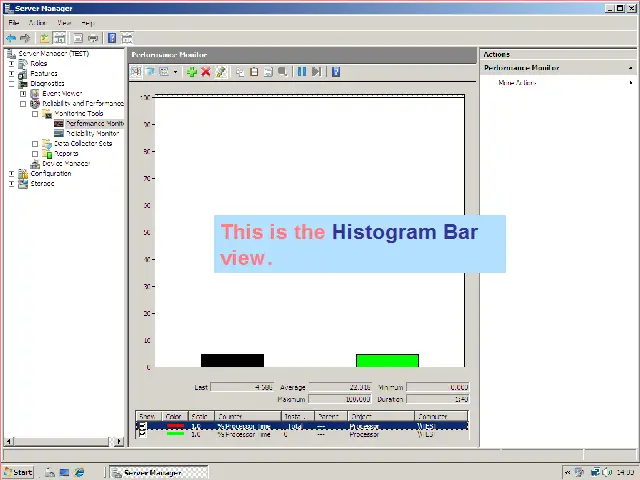The width and height of the screenshot is (640, 480).
Task: Click the Update Data step icon
Action: point(316,72)
